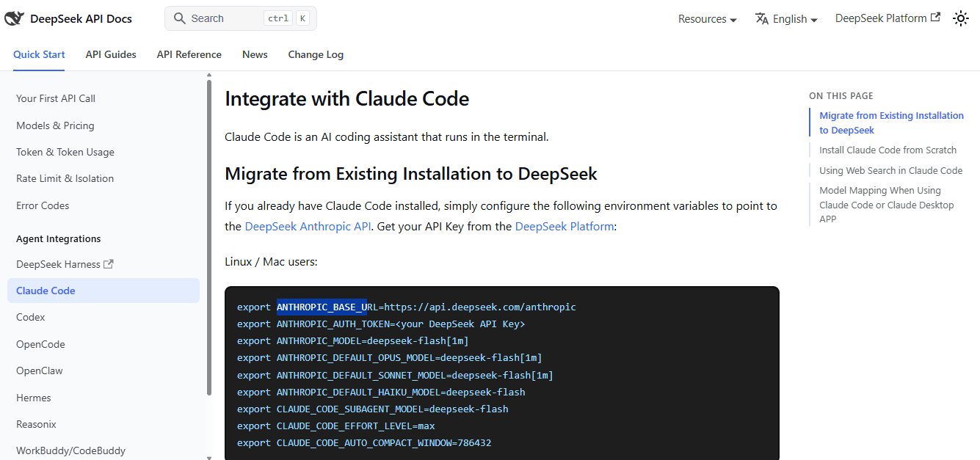Open the Reasonix integration page
The image size is (980, 460).
pos(36,424)
